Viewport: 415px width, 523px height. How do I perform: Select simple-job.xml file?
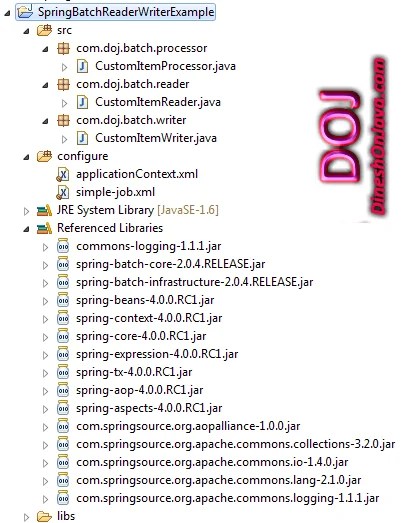[115, 192]
